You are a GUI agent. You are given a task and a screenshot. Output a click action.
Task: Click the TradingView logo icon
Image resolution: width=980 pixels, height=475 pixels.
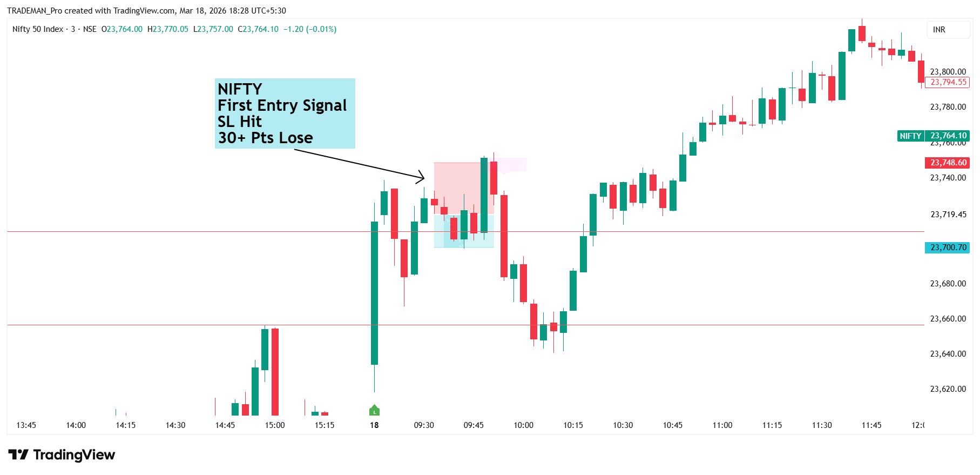coord(18,455)
